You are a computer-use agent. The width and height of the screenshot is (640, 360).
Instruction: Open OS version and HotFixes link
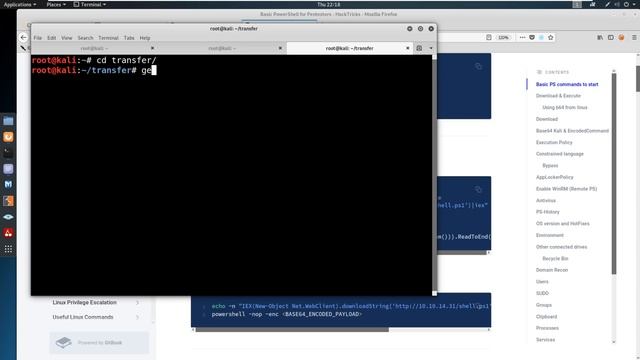[562, 224]
